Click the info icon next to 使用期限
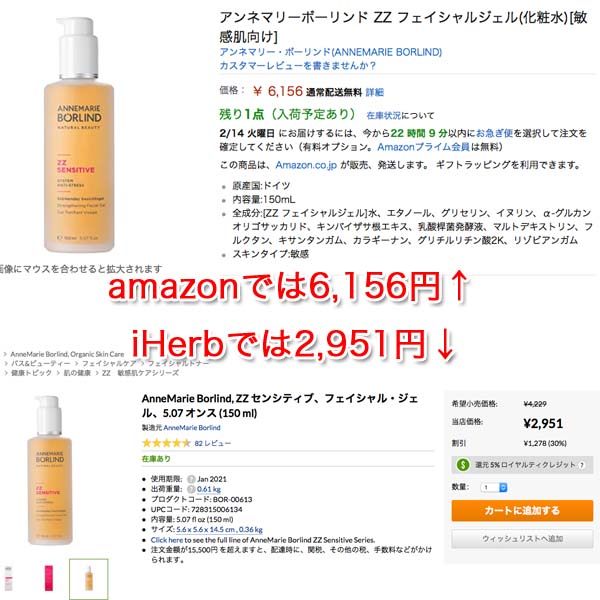The width and height of the screenshot is (600, 600). pos(191,479)
